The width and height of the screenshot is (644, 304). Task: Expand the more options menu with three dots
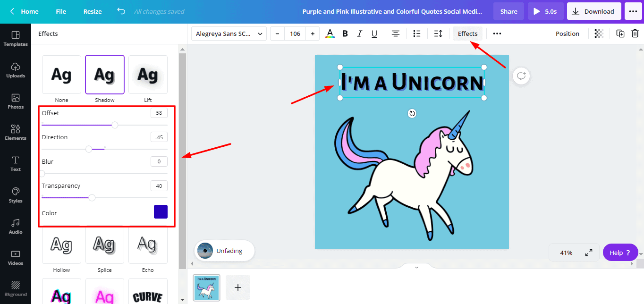click(497, 34)
